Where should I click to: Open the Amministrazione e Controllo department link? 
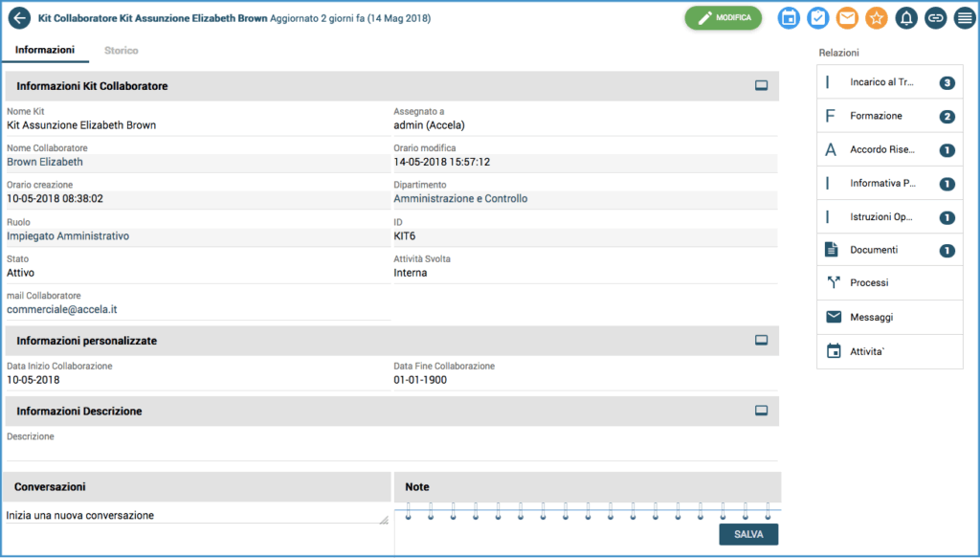(x=460, y=199)
